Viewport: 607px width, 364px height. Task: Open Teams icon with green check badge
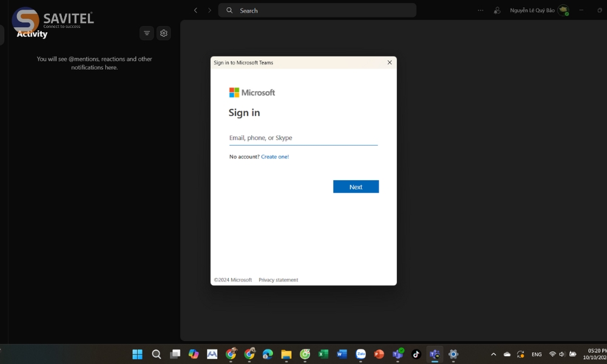(x=398, y=354)
